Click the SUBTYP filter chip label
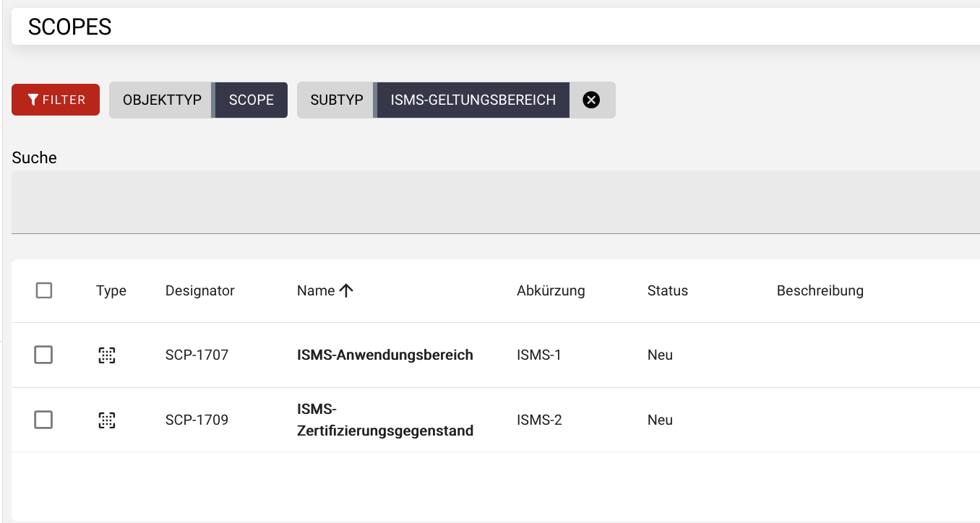This screenshot has width=980, height=523. pos(335,99)
